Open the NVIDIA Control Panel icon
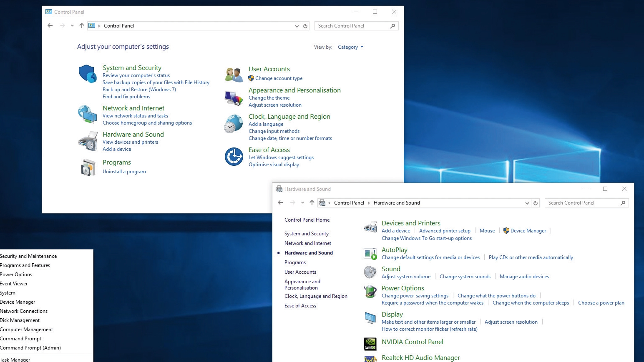The image size is (644, 362). pos(370,344)
